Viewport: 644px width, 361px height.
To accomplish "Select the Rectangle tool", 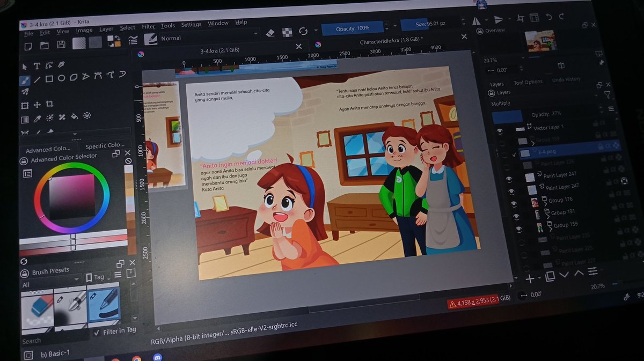I will (x=49, y=79).
